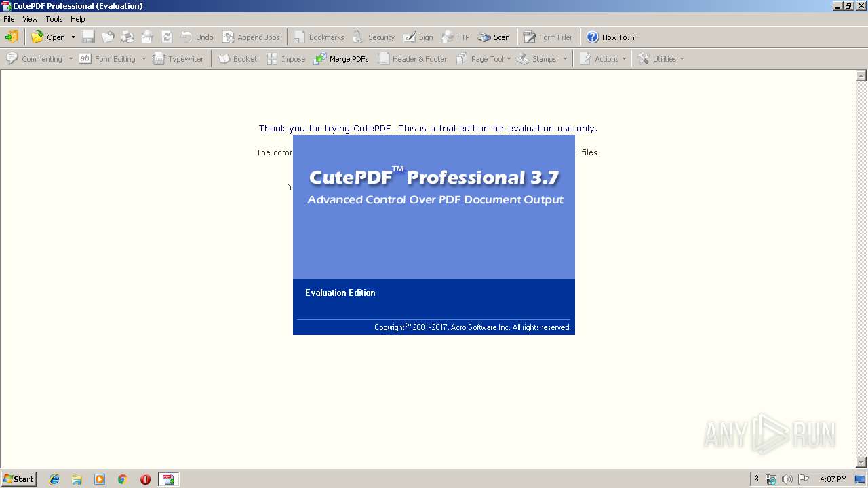
Task: Launch the Form Filler tool
Action: [547, 37]
